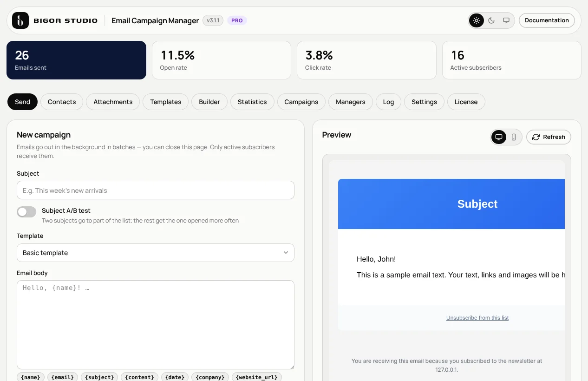Select desktop preview mode icon
Viewport: 588px width, 381px height.
tap(499, 137)
